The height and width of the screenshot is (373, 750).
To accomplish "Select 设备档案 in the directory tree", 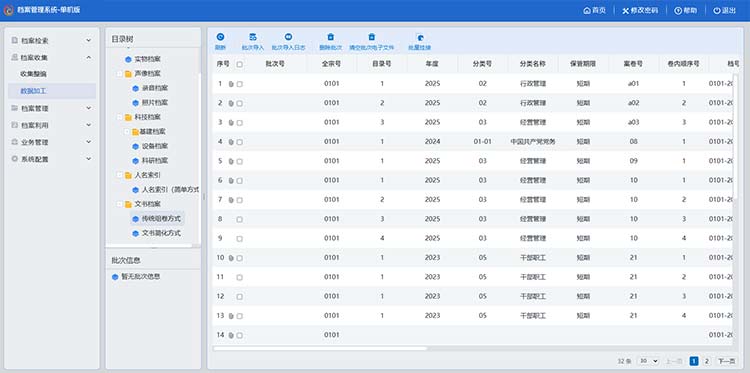I will pyautogui.click(x=155, y=146).
